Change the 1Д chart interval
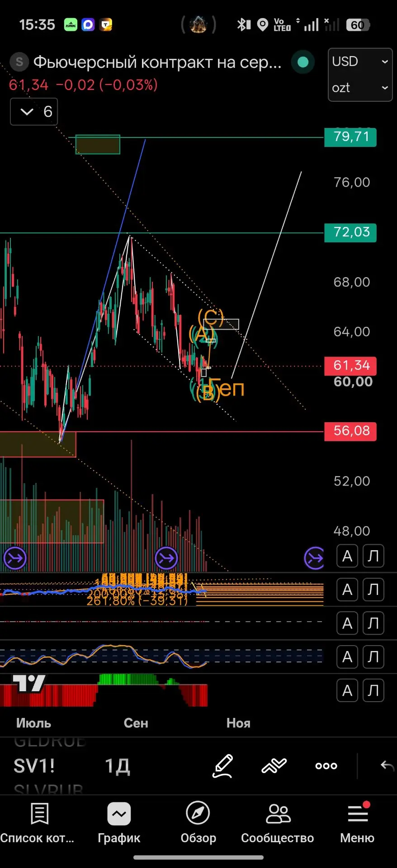 [x=118, y=766]
